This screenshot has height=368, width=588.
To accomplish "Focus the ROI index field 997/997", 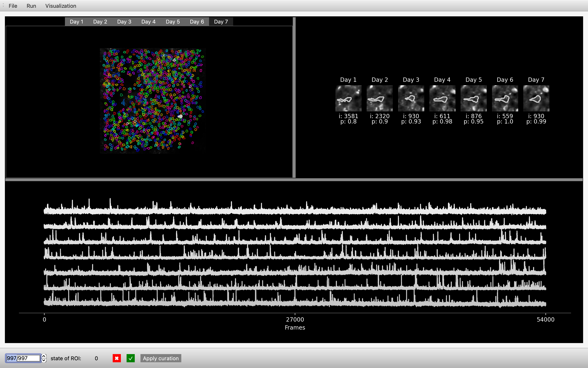I will 23,358.
